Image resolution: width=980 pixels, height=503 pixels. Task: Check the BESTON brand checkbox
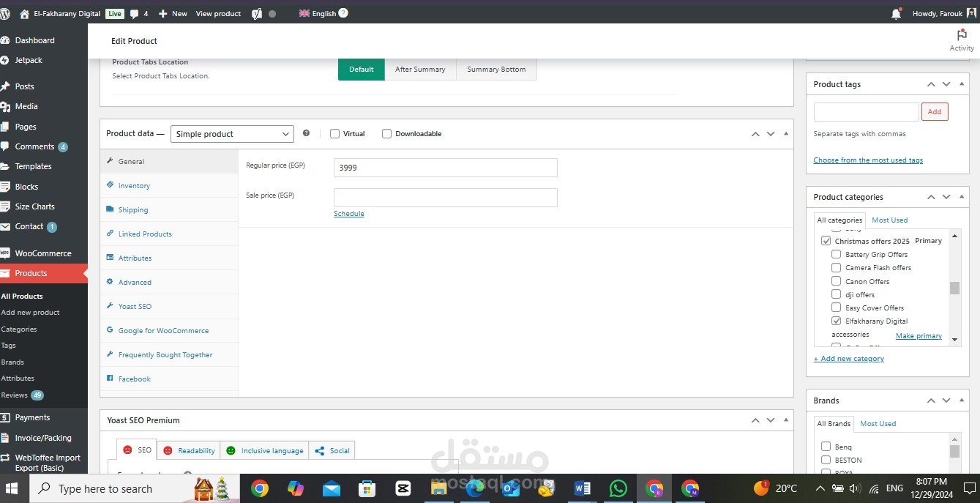click(826, 460)
